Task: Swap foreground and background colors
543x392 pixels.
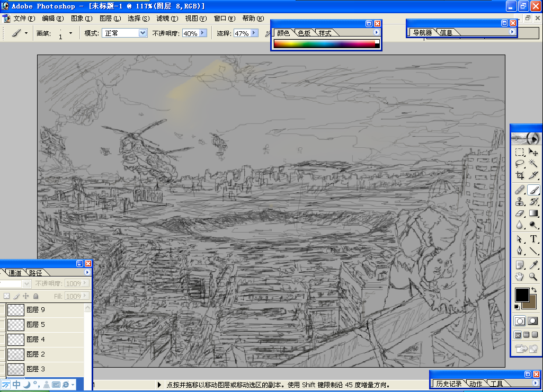Action: (x=533, y=290)
